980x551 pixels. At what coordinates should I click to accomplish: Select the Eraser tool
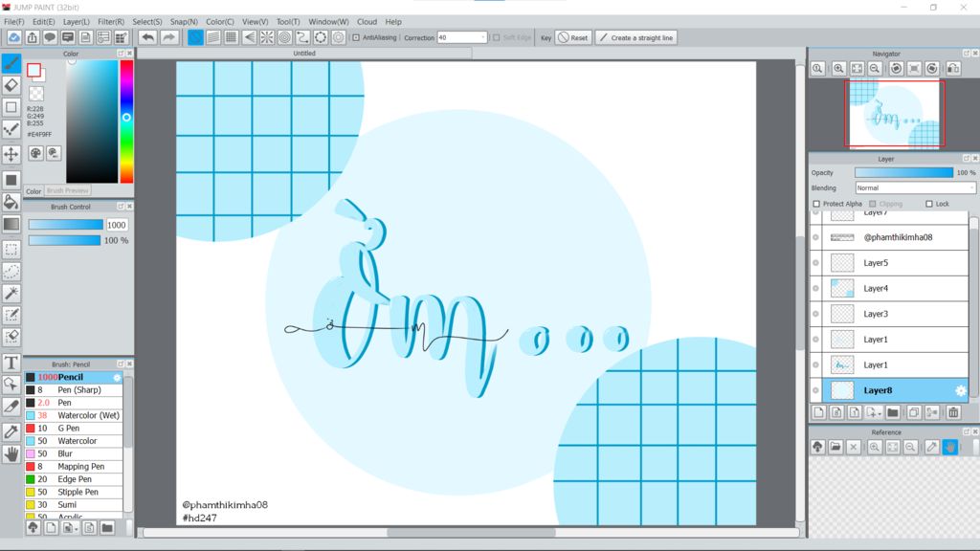click(x=11, y=85)
